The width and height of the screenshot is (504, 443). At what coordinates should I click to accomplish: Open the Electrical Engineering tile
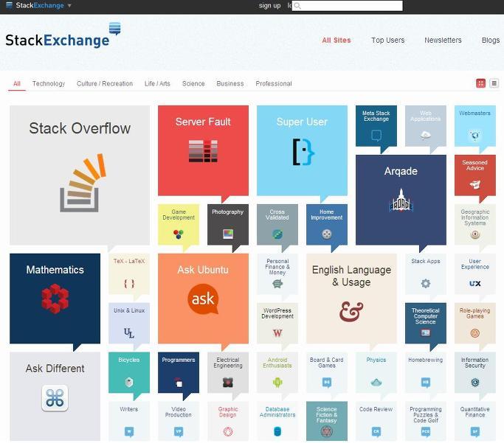pyautogui.click(x=228, y=372)
